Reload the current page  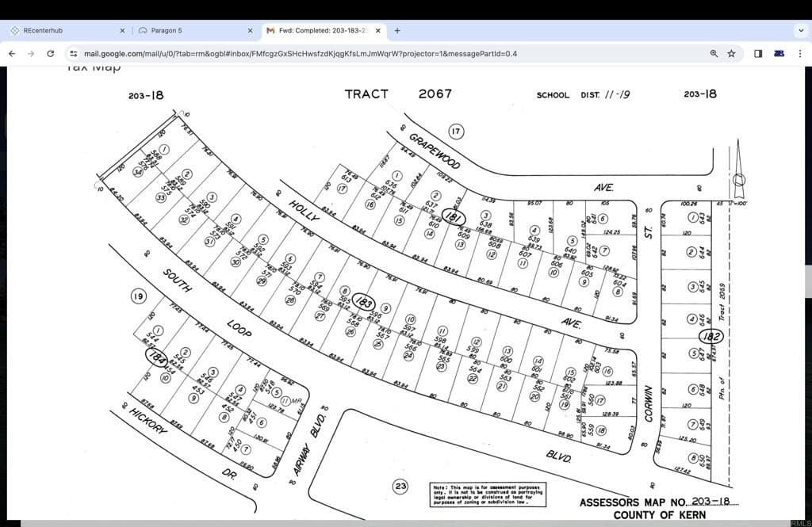[51, 53]
